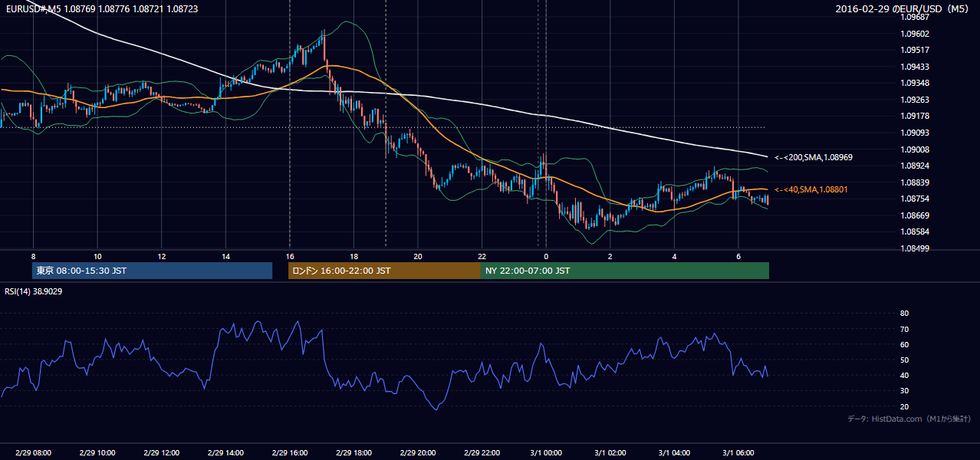Click the bottom date label 2/29 16:00
Screen dimensions: 980x460
click(x=289, y=453)
